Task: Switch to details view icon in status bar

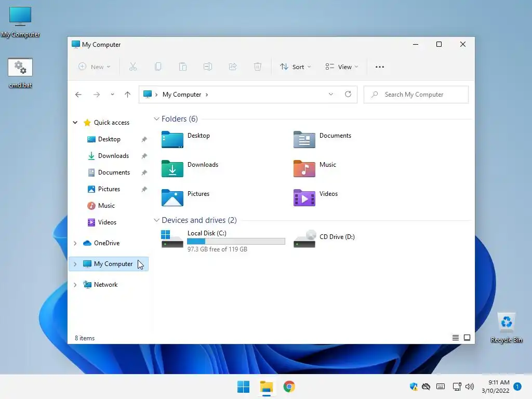Action: (456, 338)
